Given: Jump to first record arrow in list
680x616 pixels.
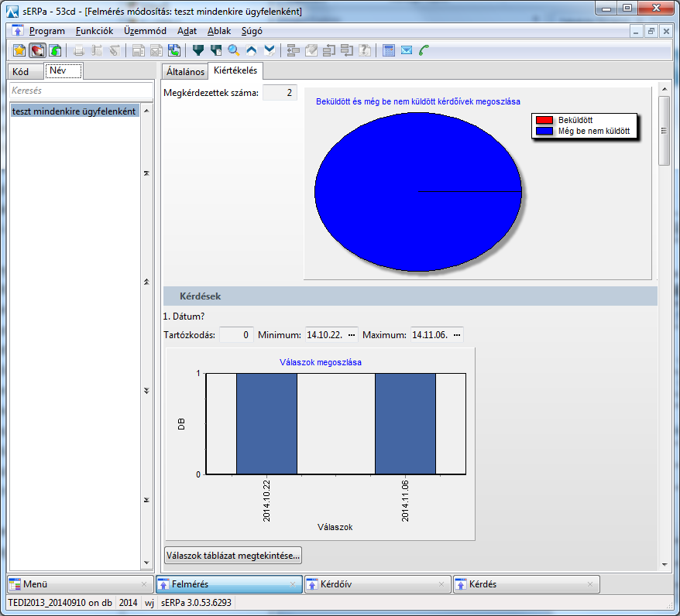Looking at the screenshot, I should point(146,173).
